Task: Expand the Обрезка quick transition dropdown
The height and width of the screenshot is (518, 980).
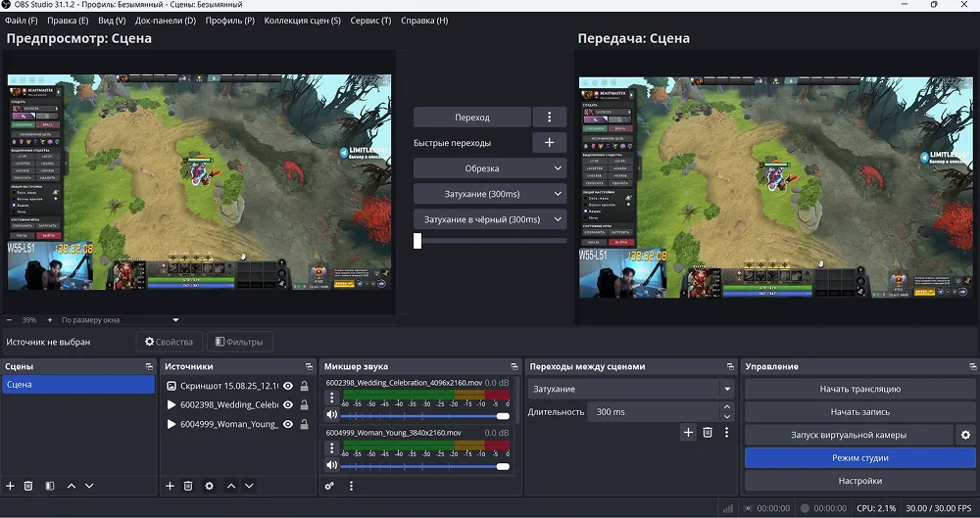Action: [x=490, y=168]
